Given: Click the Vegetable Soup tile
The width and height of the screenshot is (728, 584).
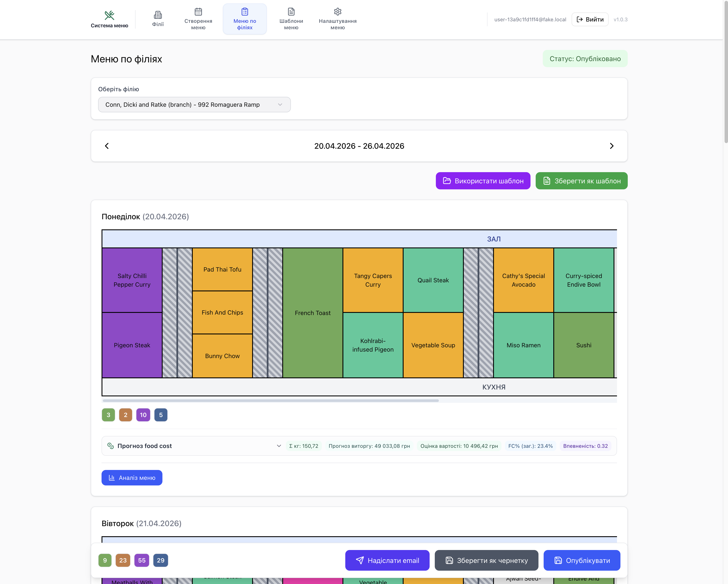Looking at the screenshot, I should point(433,345).
